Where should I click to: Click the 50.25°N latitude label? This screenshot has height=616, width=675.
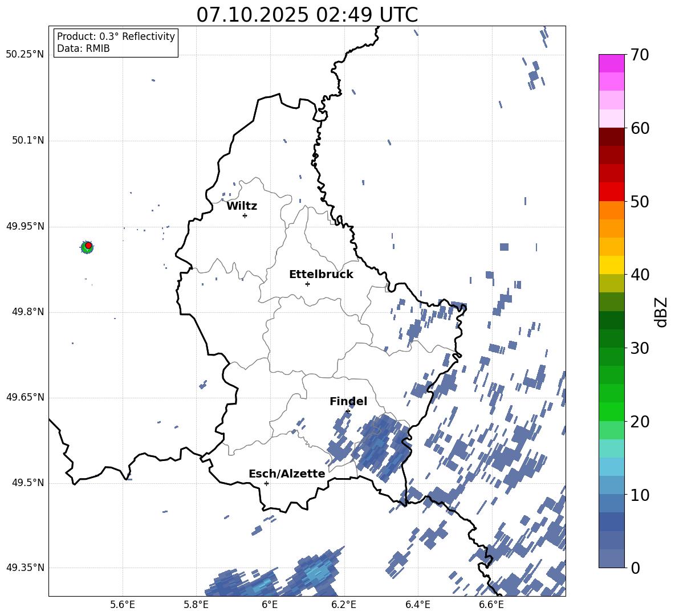[x=25, y=55]
